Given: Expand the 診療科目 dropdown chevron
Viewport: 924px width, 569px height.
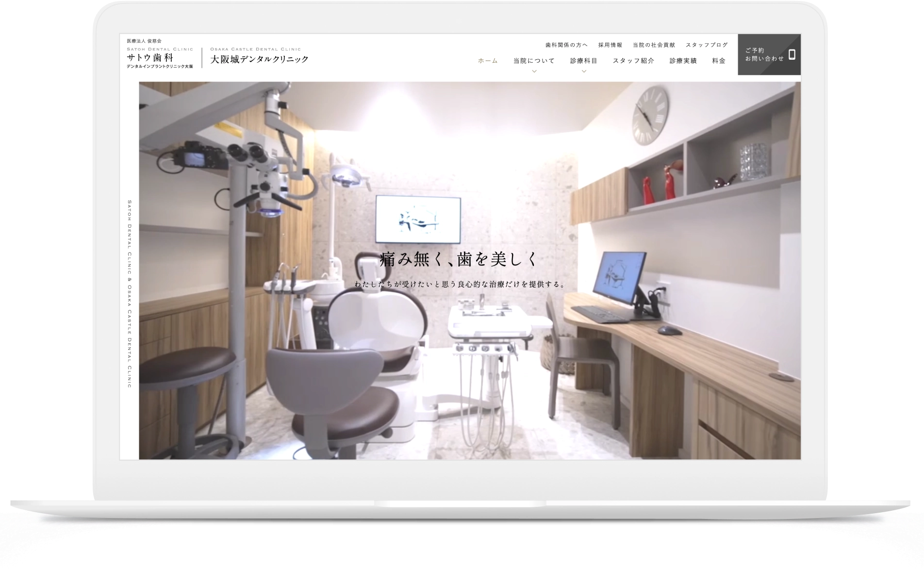Looking at the screenshot, I should [584, 71].
